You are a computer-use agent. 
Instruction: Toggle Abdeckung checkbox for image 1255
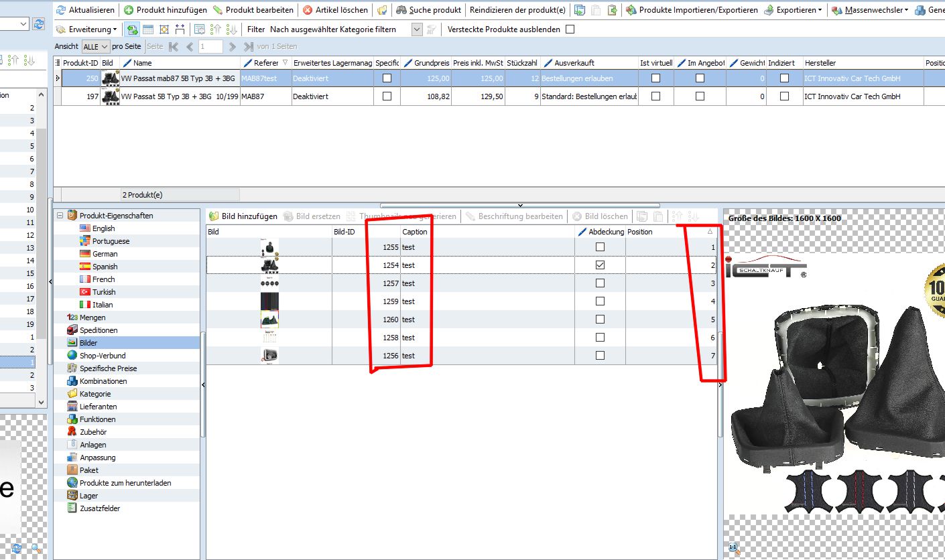pyautogui.click(x=600, y=247)
